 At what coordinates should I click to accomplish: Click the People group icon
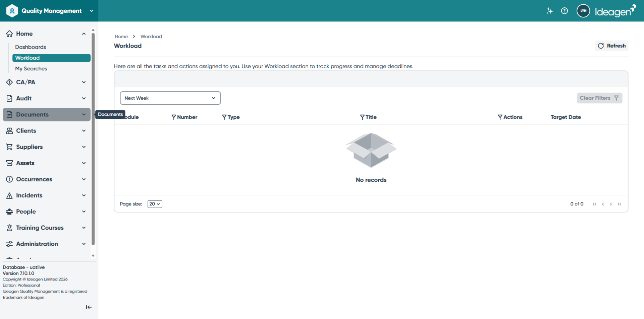tap(9, 212)
